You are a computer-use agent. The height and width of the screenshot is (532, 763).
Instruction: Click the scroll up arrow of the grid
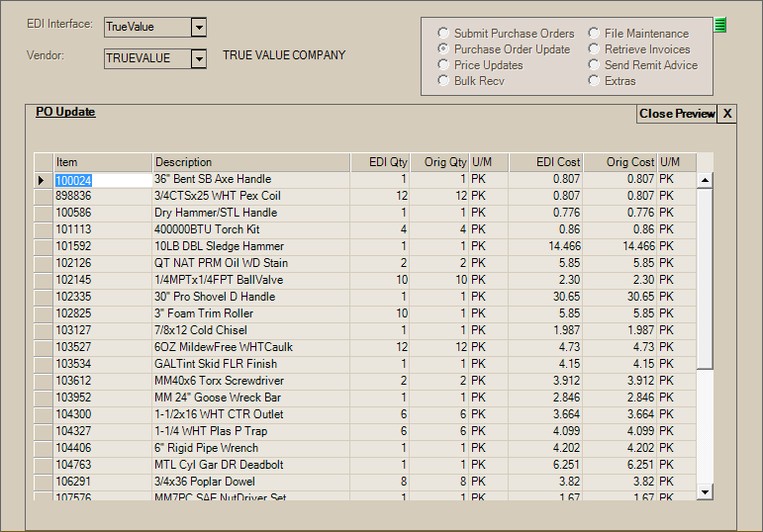coord(705,180)
